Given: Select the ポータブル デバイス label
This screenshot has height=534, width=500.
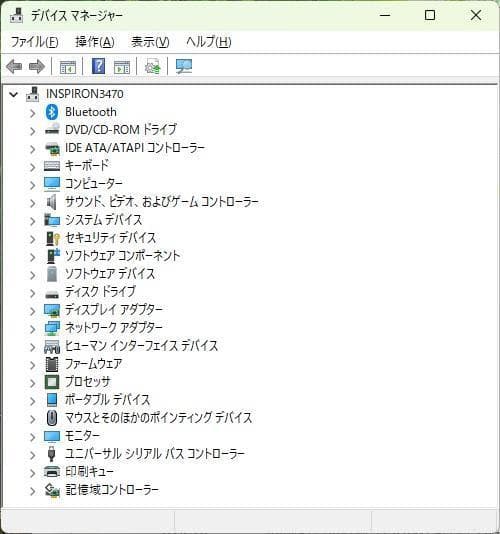Looking at the screenshot, I should click(x=107, y=400).
